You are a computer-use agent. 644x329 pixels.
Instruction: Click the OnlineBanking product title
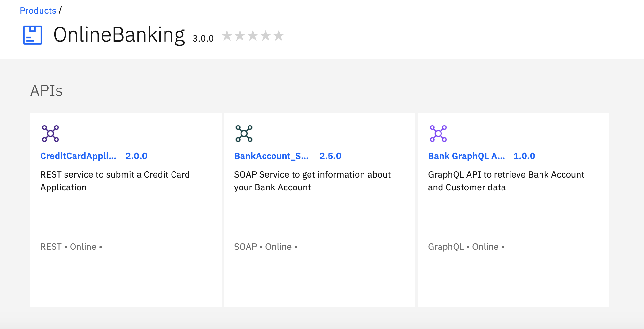click(119, 35)
